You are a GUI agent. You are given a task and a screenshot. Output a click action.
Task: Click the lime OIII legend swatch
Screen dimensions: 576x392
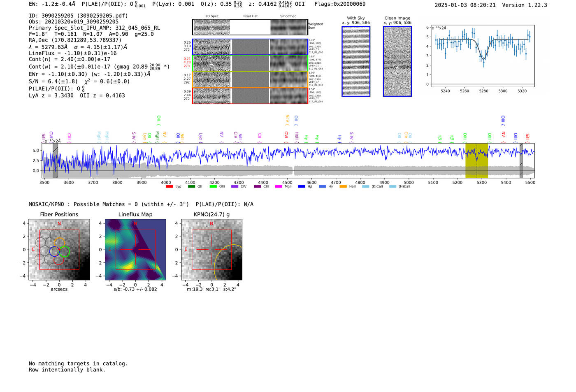tap(213, 187)
